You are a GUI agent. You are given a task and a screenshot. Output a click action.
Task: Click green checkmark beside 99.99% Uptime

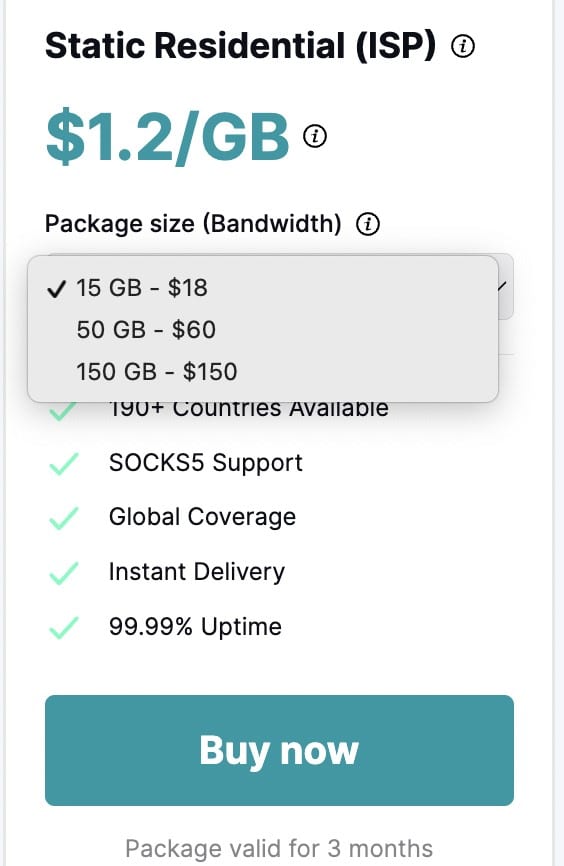point(64,627)
